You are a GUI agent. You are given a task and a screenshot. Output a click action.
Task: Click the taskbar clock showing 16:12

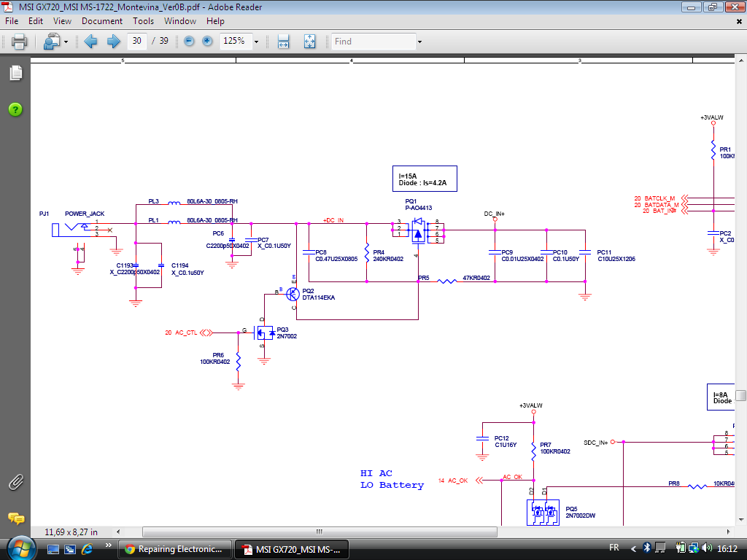click(x=727, y=548)
